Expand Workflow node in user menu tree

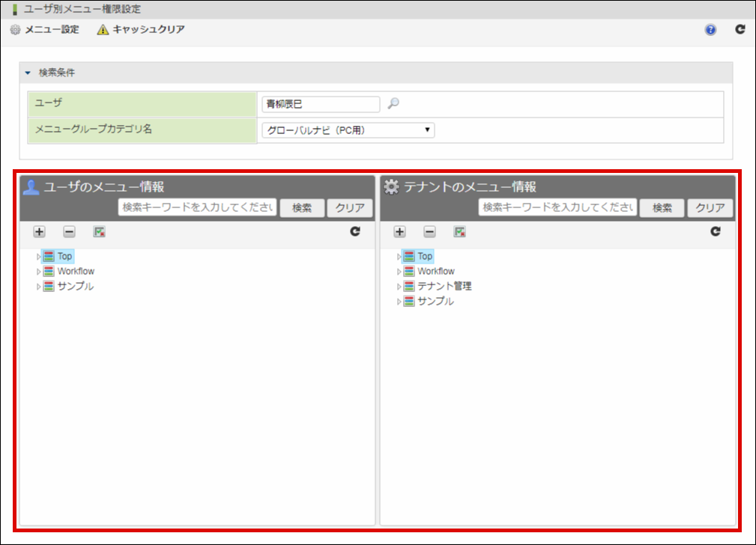38,272
